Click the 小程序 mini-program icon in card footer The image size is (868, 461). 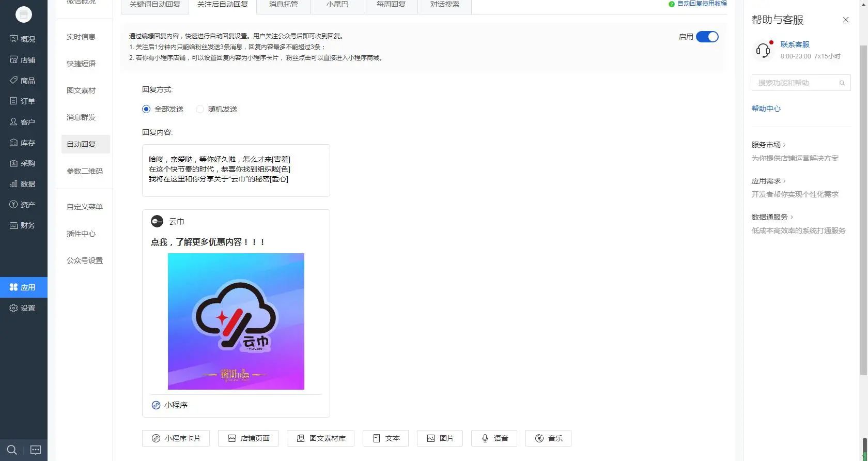156,405
